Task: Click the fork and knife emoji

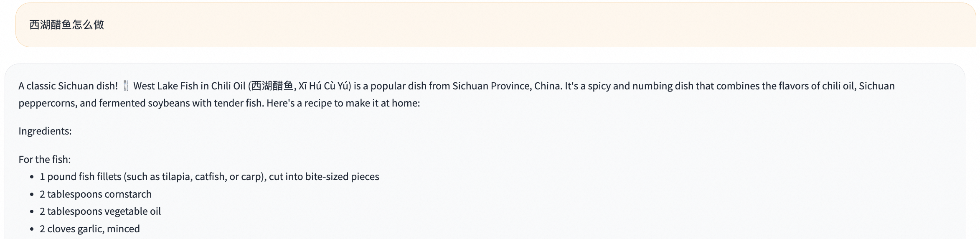Action: 126,86
